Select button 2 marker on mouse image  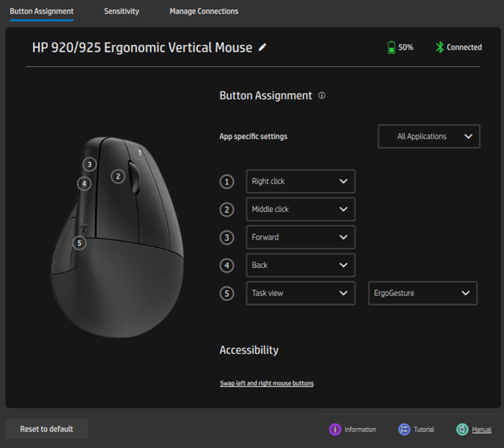tap(118, 176)
